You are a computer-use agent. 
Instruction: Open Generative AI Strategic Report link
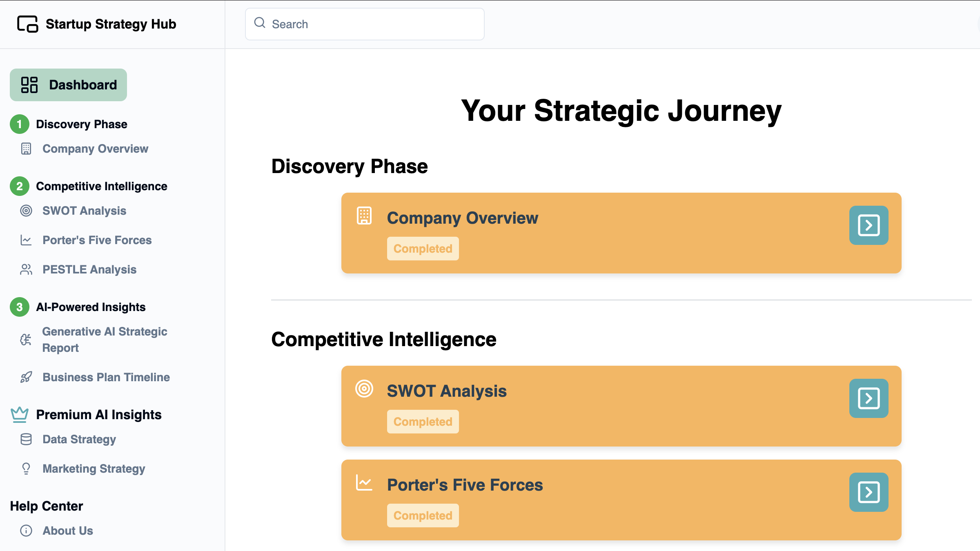pyautogui.click(x=105, y=340)
